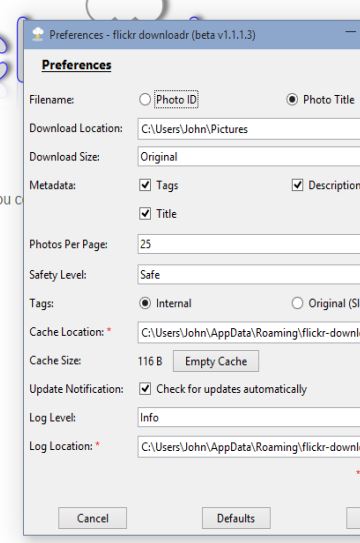The height and width of the screenshot is (543, 360).
Task: Open the Log Level dropdown showing Info
Action: pyautogui.click(x=249, y=417)
